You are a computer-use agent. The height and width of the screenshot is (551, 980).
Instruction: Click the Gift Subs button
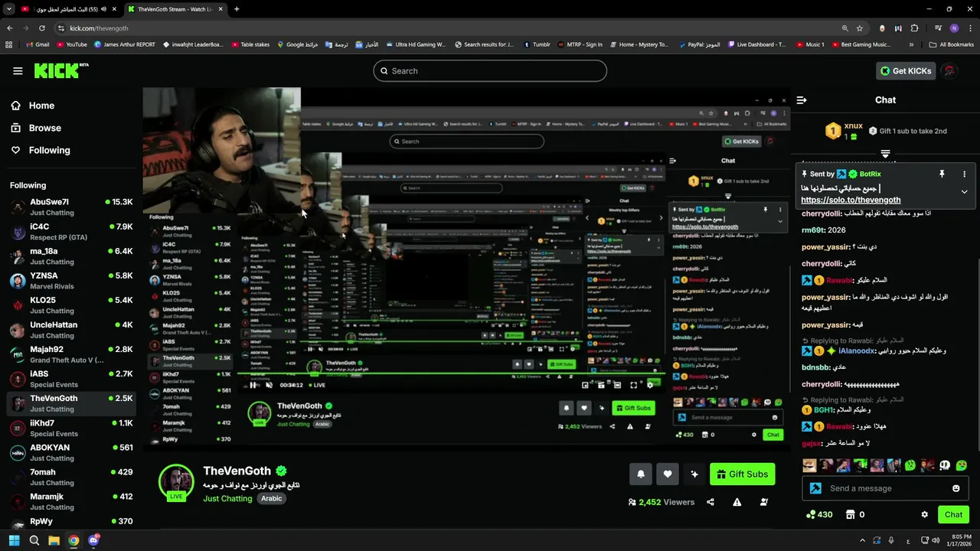pos(742,474)
